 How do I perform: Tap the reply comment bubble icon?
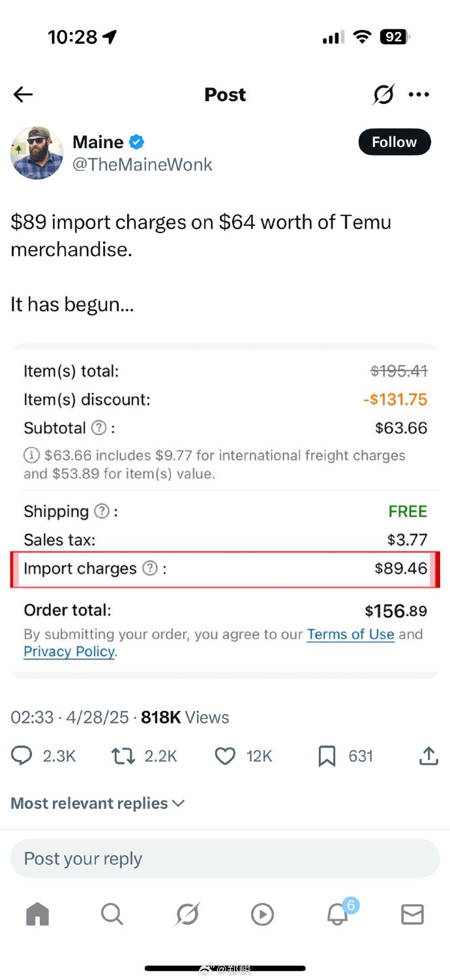click(x=22, y=756)
